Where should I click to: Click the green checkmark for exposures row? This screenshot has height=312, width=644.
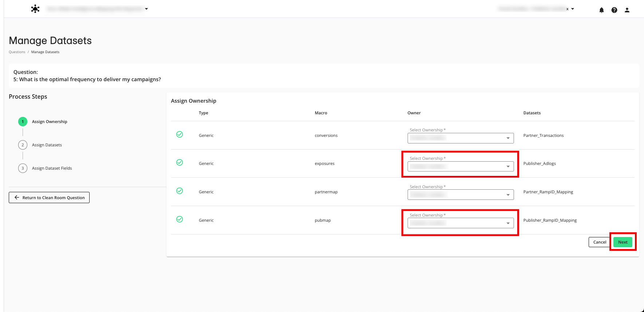tap(180, 162)
